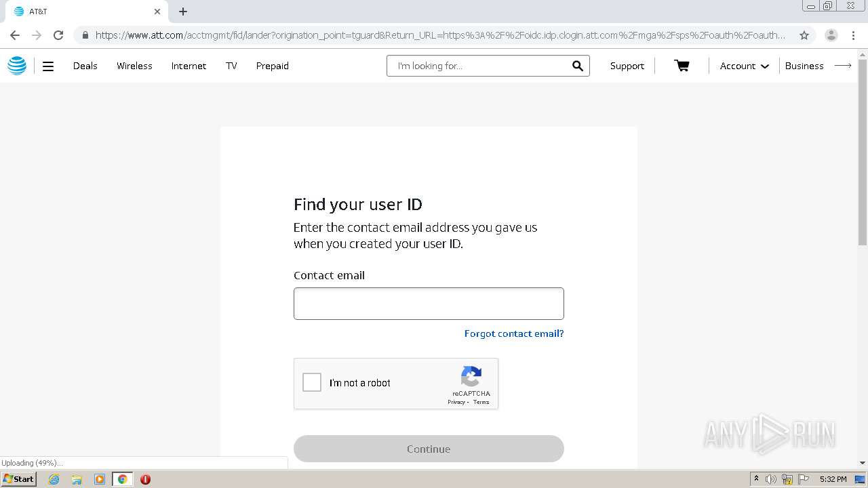Open a new browser tab

(183, 12)
